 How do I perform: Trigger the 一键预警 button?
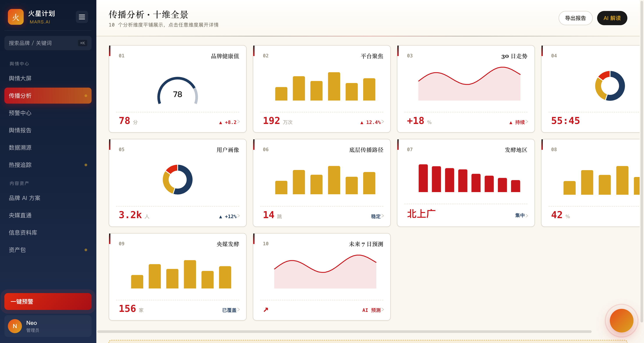[48, 302]
